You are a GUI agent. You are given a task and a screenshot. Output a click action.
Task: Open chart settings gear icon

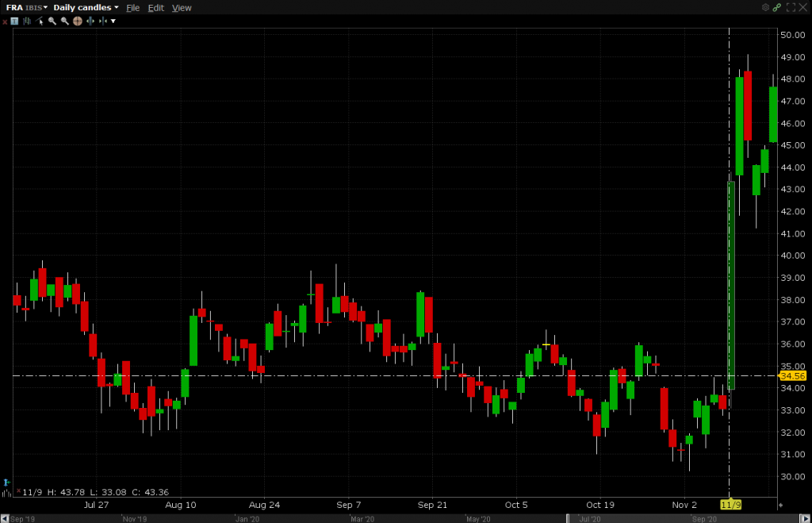(x=765, y=7)
